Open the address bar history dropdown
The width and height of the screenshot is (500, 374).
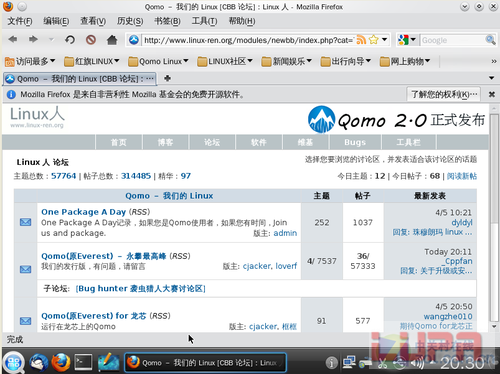point(384,40)
